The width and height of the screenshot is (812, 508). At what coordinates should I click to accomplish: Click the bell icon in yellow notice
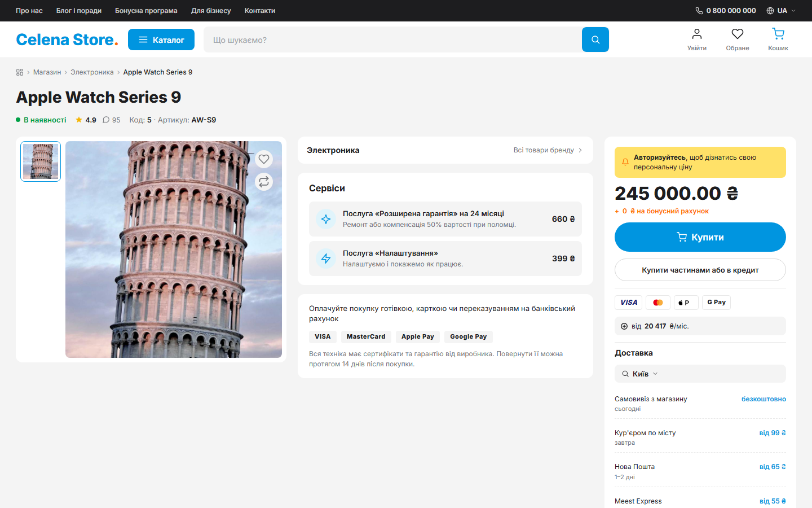point(625,162)
